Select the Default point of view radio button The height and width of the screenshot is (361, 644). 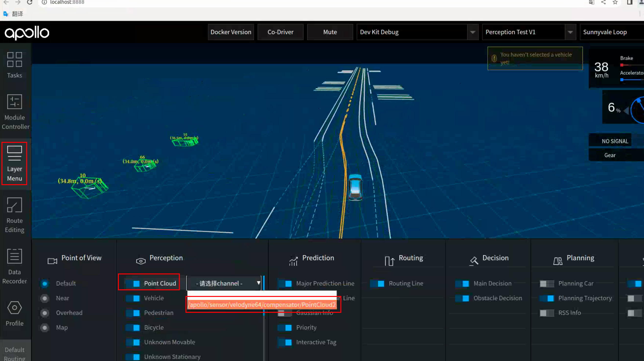(44, 283)
